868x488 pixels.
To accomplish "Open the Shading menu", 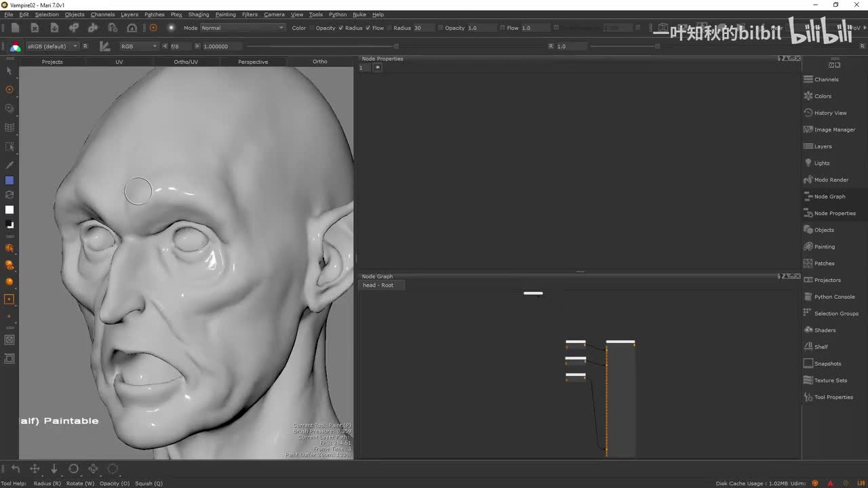I will pyautogui.click(x=198, y=14).
